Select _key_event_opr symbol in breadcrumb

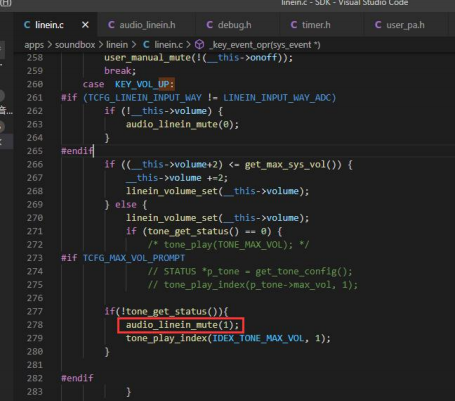(x=265, y=45)
